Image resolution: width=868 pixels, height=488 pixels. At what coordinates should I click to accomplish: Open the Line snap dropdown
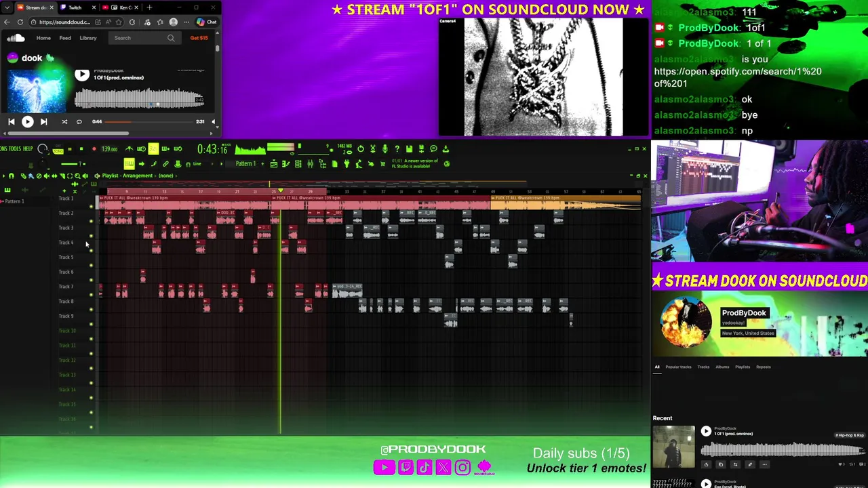pos(197,164)
